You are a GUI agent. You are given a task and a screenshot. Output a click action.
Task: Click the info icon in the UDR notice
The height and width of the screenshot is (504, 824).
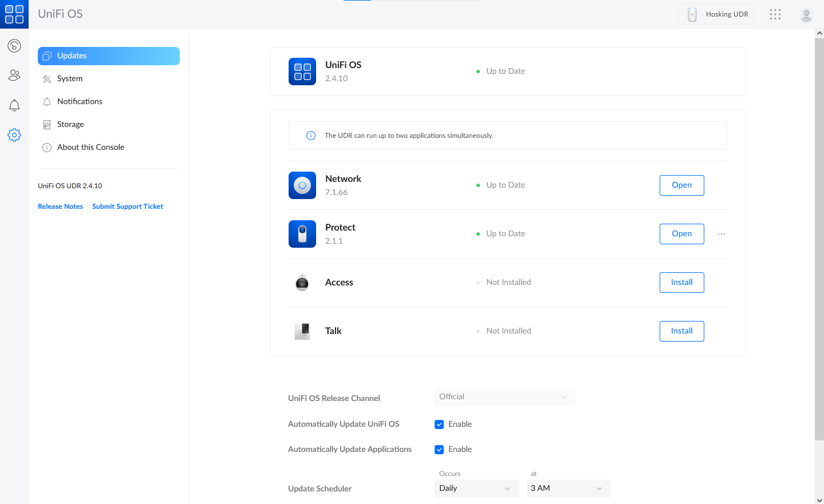[x=311, y=136]
